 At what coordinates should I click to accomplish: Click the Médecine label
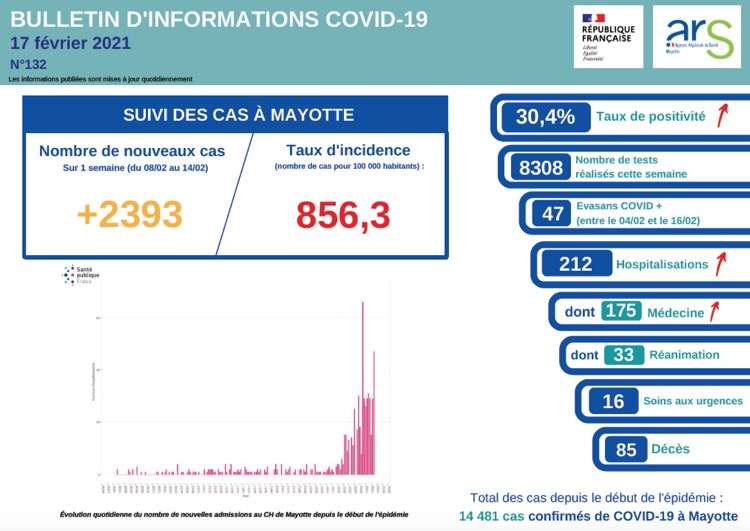point(675,313)
